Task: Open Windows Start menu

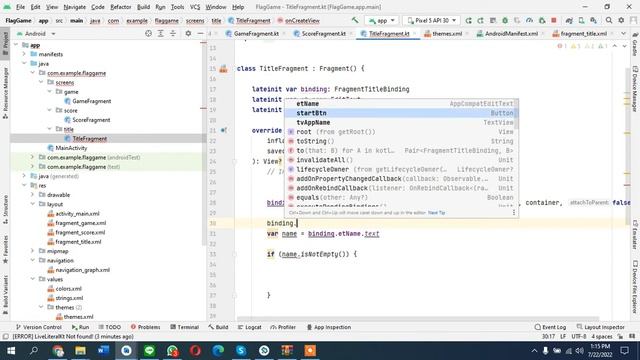Action: pos(11,351)
